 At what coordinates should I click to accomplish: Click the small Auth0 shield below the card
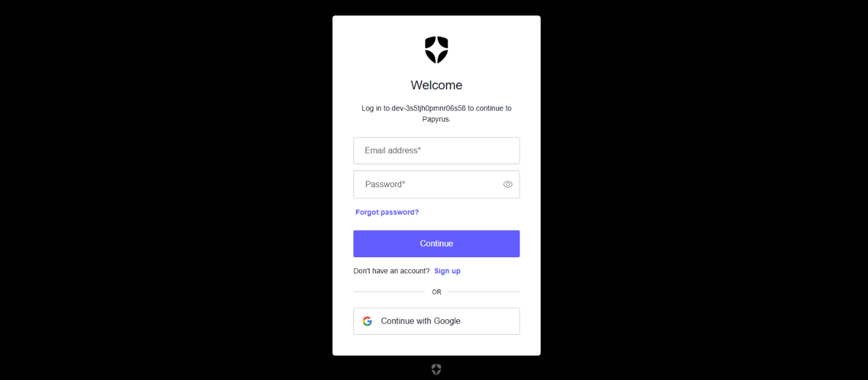(x=436, y=369)
